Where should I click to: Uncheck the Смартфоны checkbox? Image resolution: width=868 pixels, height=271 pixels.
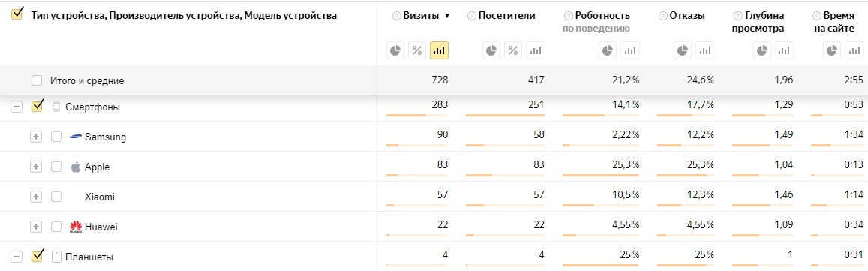click(37, 106)
